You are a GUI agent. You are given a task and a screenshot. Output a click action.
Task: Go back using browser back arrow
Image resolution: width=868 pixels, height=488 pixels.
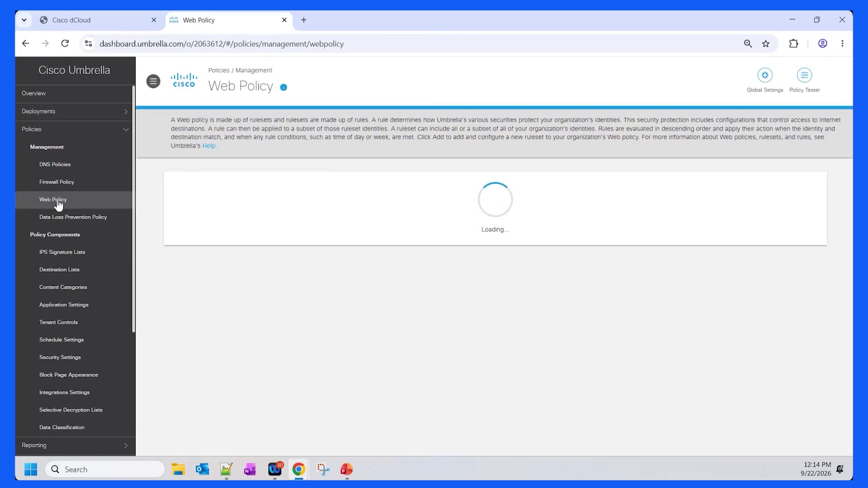coord(26,44)
